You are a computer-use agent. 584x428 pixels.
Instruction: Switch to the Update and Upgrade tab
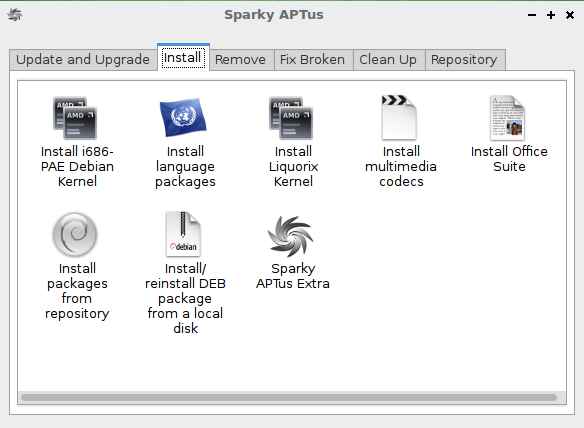(x=83, y=60)
